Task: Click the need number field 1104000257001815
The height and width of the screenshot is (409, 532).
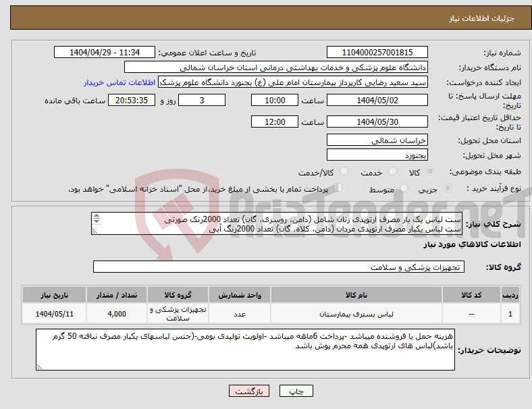Action: click(377, 52)
